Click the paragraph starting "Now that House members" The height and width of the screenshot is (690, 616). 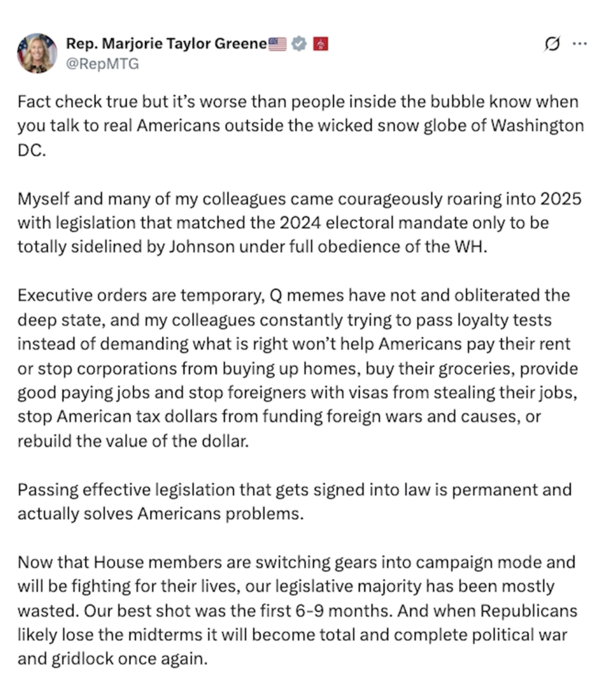pyautogui.click(x=297, y=610)
